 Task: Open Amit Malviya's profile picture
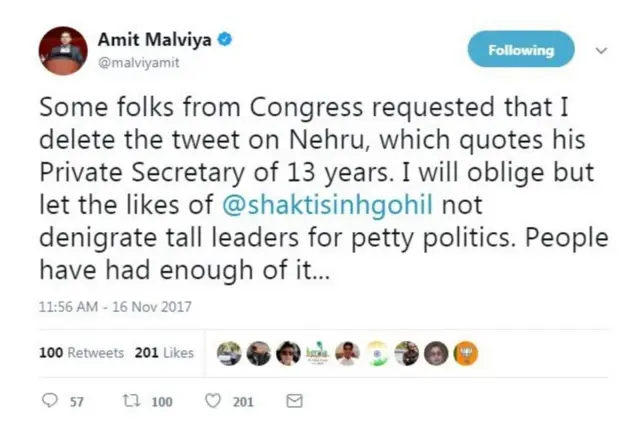[62, 50]
